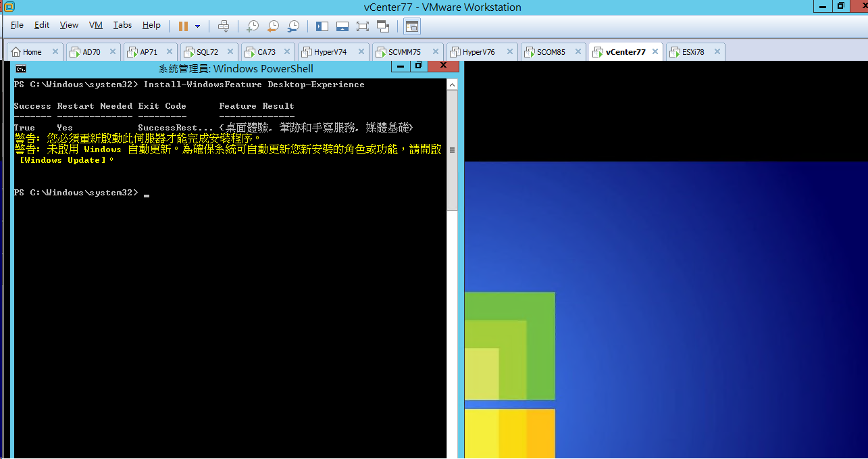This screenshot has height=459, width=868.
Task: Open the View menu
Action: (69, 25)
